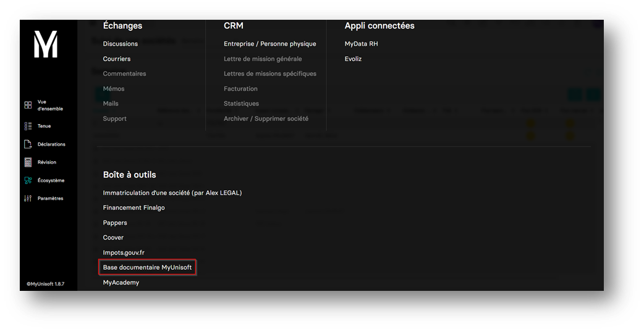Image resolution: width=644 pixels, height=331 pixels.
Task: Select Support under Échanges
Action: (x=114, y=119)
